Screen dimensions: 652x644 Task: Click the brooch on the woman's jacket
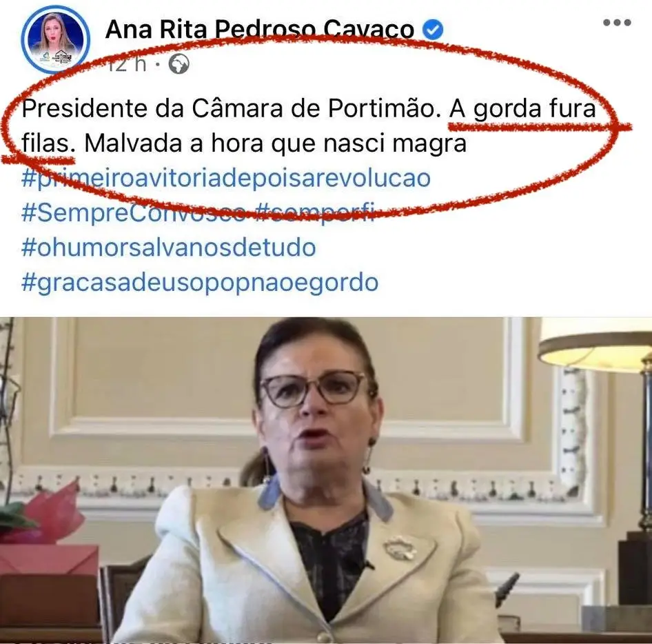click(x=399, y=547)
